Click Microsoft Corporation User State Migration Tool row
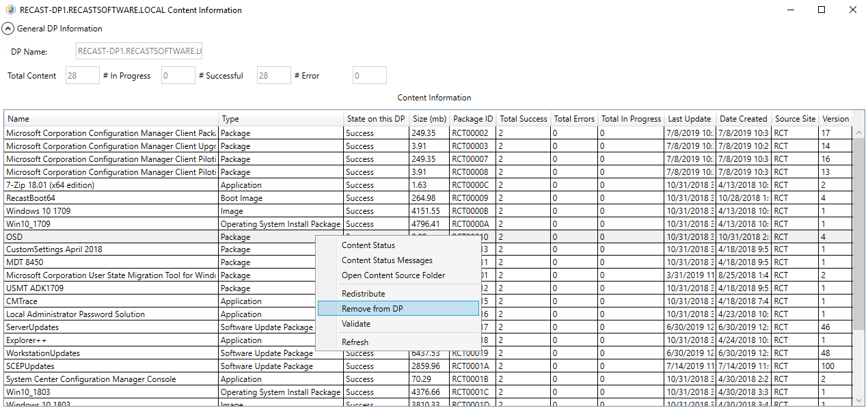This screenshot has height=410, width=868. [429, 275]
